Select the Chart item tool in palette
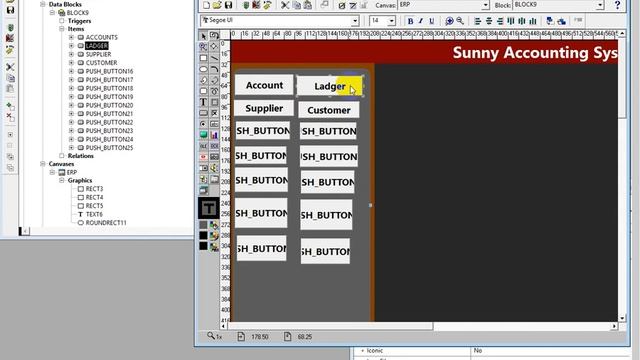The image size is (640, 360). click(214, 135)
